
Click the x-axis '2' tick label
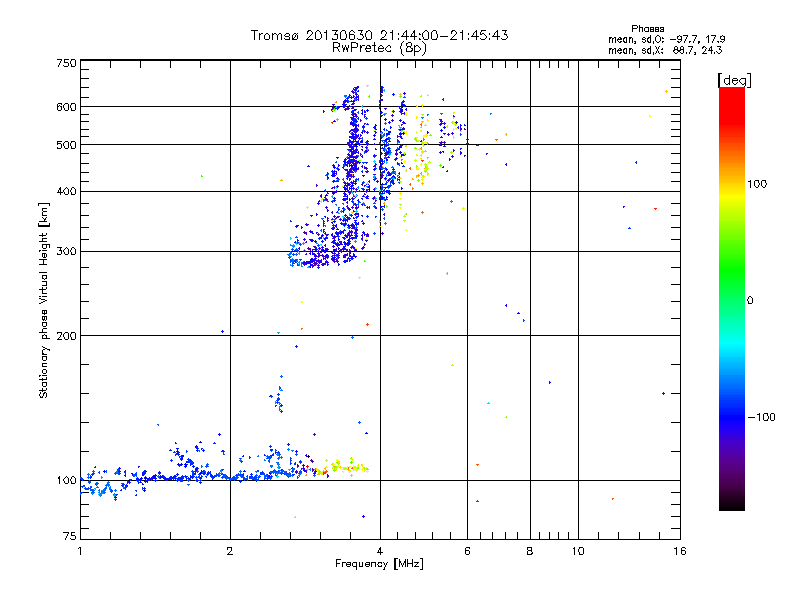(230, 551)
